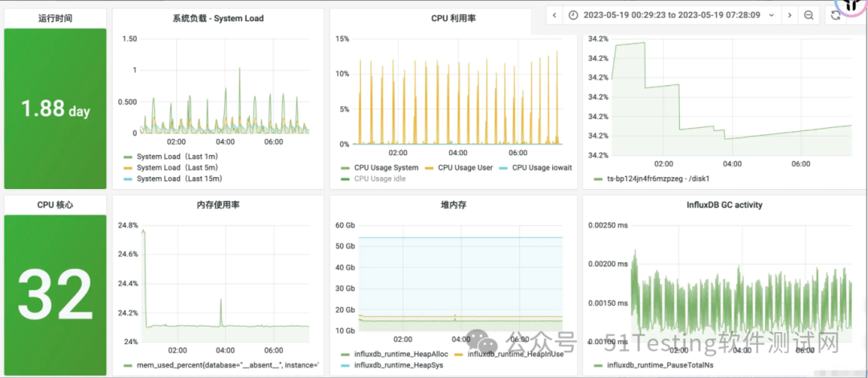The image size is (868, 378).
Task: Open the 堆内存 panel title menu
Action: (x=453, y=204)
